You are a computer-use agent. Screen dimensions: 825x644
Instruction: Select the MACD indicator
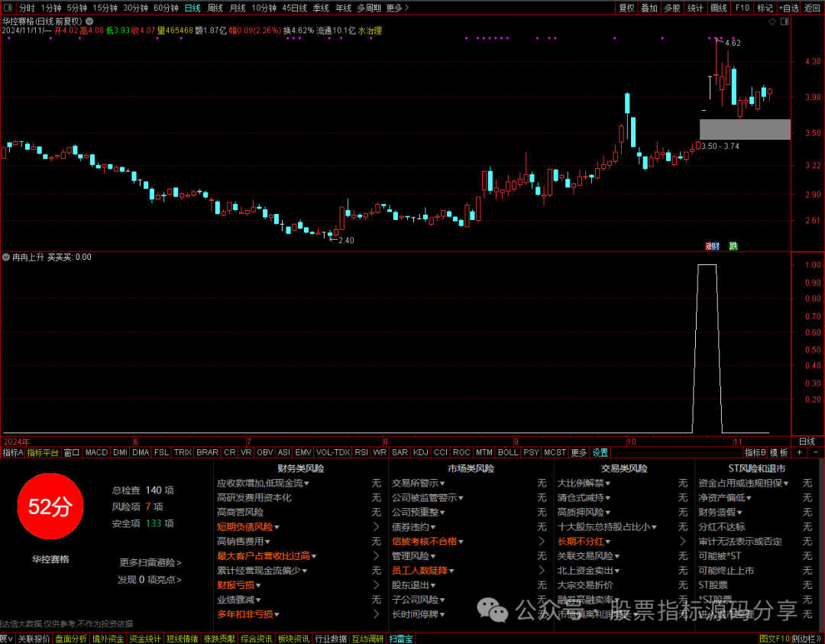96,452
